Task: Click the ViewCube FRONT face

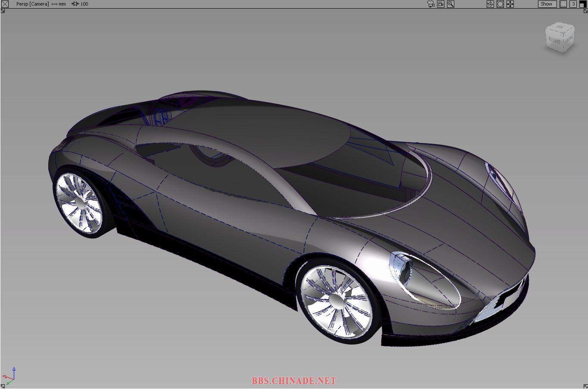Action: coord(569,41)
